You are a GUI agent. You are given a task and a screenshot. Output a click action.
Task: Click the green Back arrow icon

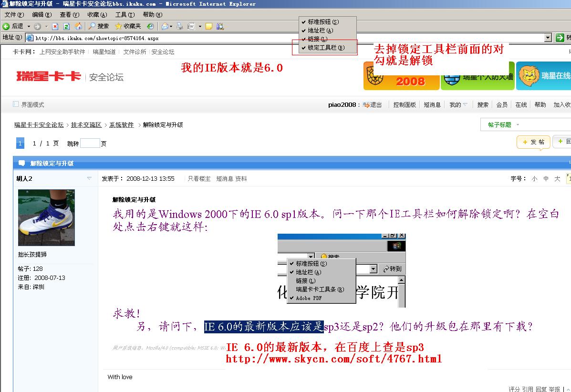click(6, 26)
